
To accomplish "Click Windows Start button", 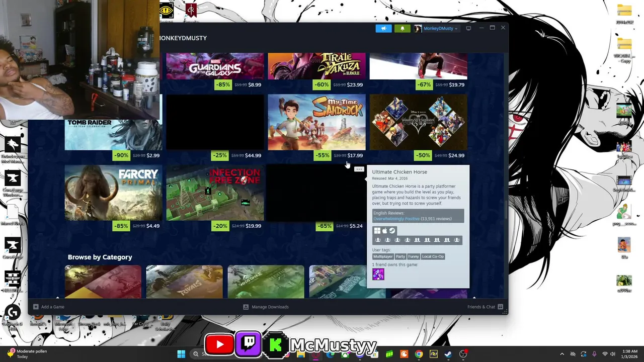I will click(x=181, y=354).
